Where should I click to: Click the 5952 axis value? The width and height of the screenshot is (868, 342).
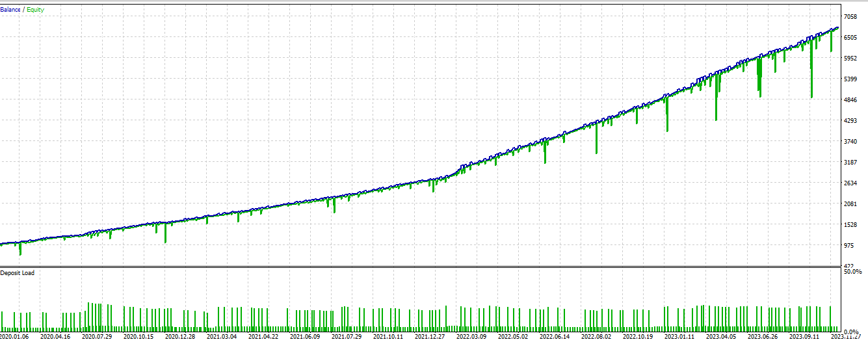coord(850,58)
